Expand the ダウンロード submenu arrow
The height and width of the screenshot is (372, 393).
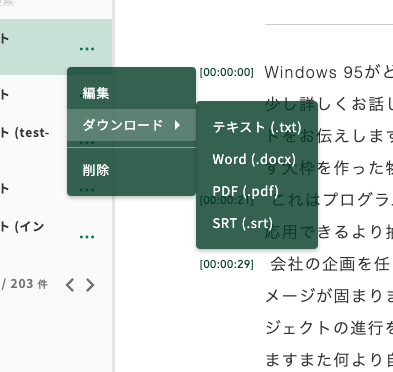pos(177,125)
